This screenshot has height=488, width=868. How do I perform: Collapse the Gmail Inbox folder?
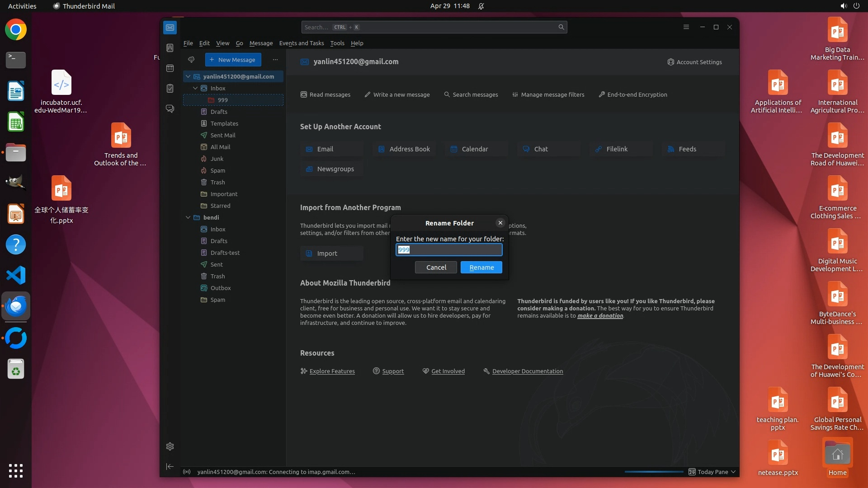coord(195,88)
